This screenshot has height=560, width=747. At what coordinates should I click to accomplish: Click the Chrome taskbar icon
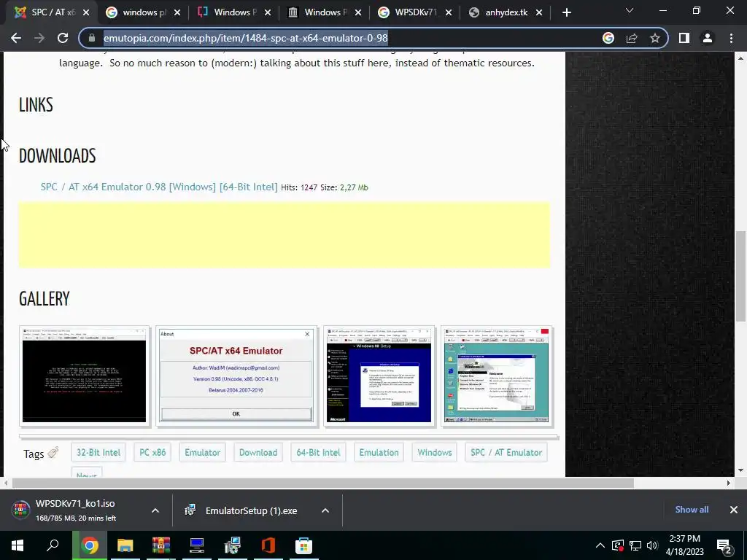pos(89,545)
